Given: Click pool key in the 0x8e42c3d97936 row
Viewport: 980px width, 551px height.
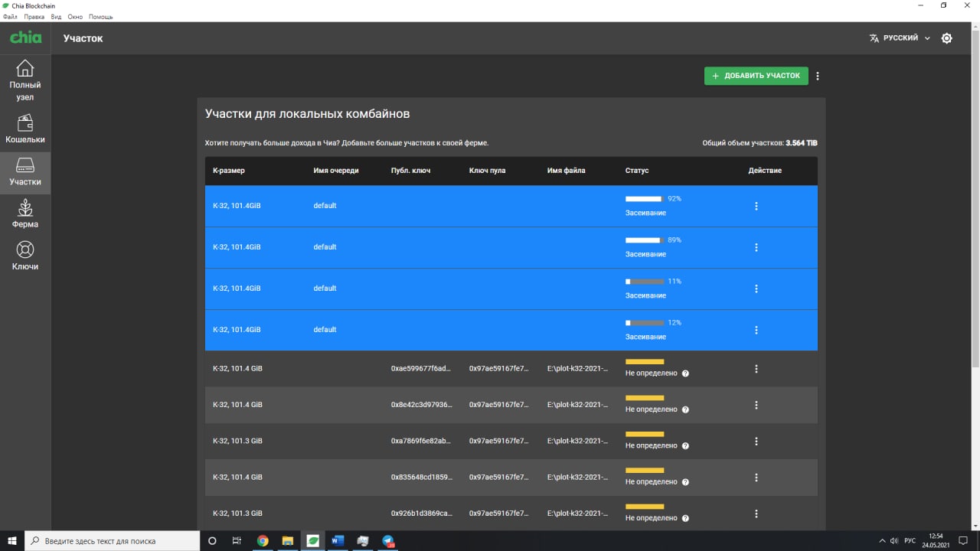Looking at the screenshot, I should pyautogui.click(x=499, y=405).
